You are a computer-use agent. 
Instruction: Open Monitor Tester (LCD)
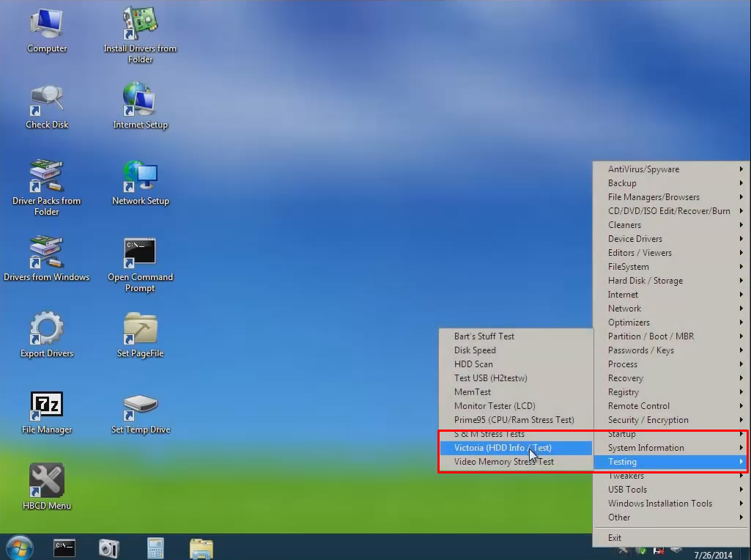(x=516, y=405)
